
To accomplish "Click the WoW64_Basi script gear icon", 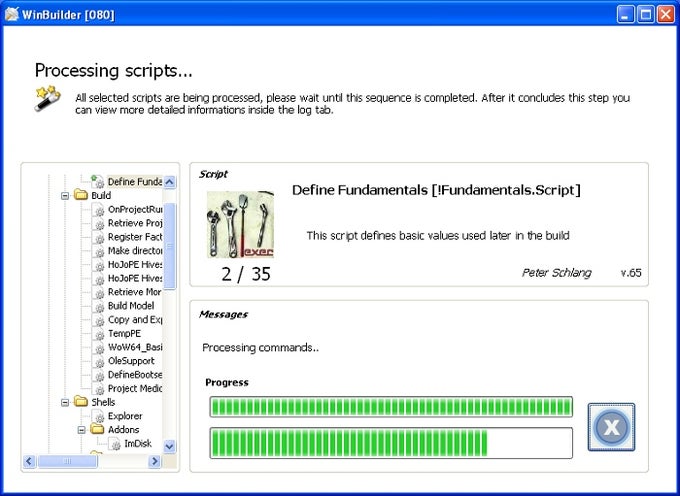I will [99, 348].
